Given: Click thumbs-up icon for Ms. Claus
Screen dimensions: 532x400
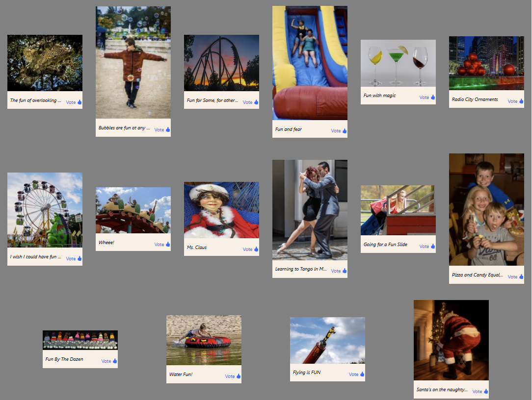Looking at the screenshot, I should (256, 249).
